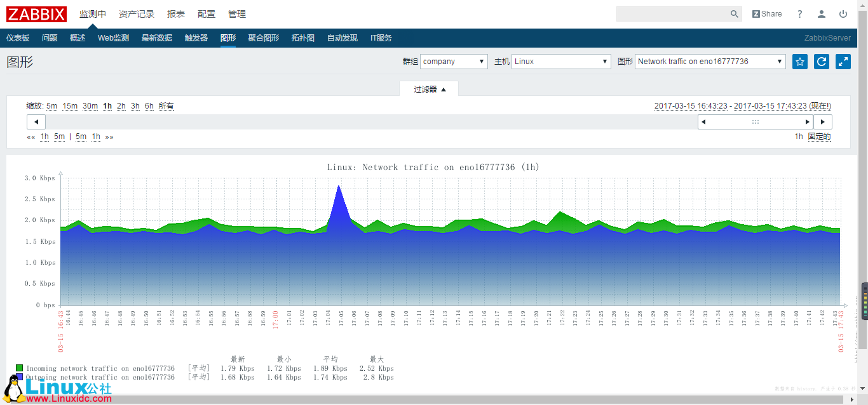Screen dimensions: 868x405
Task: Open the 主机 Linux dropdown
Action: pyautogui.click(x=560, y=62)
